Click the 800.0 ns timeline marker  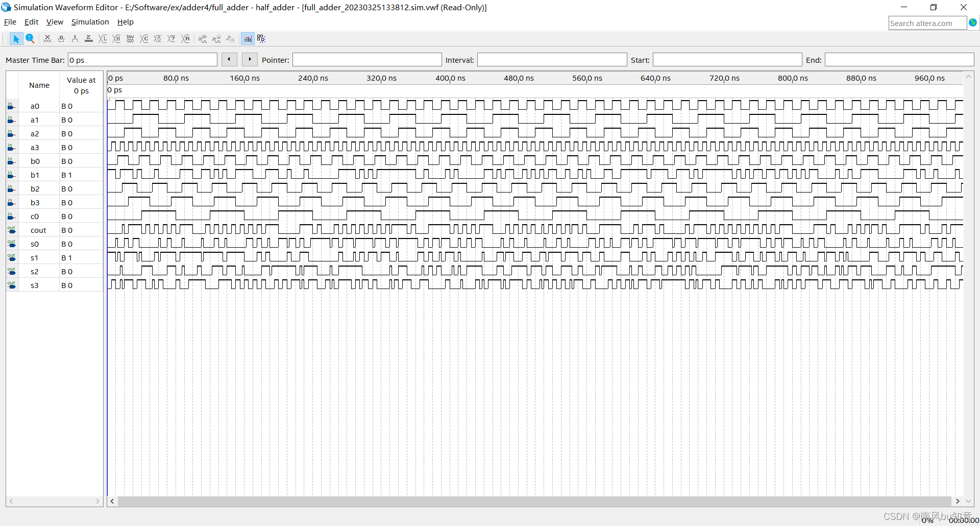pyautogui.click(x=793, y=78)
